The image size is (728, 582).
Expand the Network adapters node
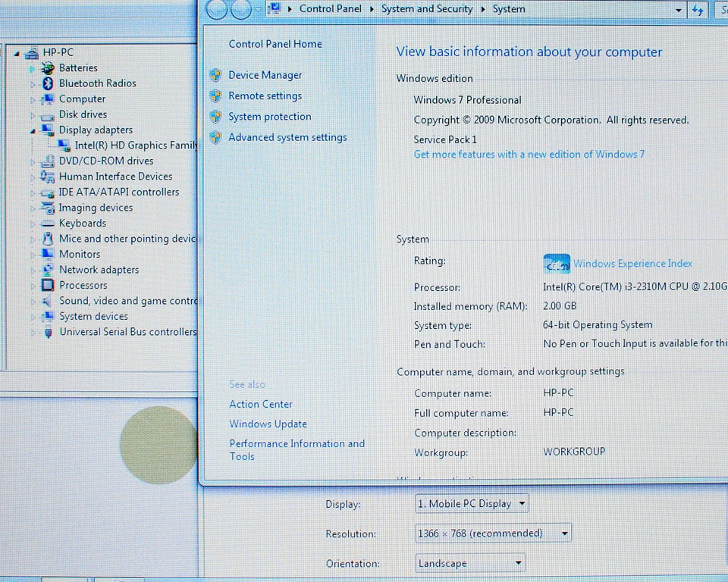pos(32,271)
